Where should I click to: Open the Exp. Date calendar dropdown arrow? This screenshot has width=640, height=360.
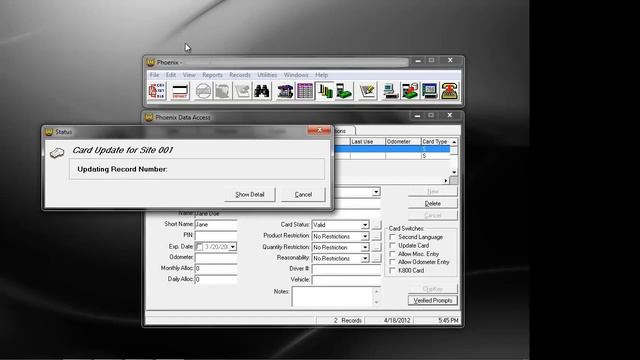coord(233,247)
